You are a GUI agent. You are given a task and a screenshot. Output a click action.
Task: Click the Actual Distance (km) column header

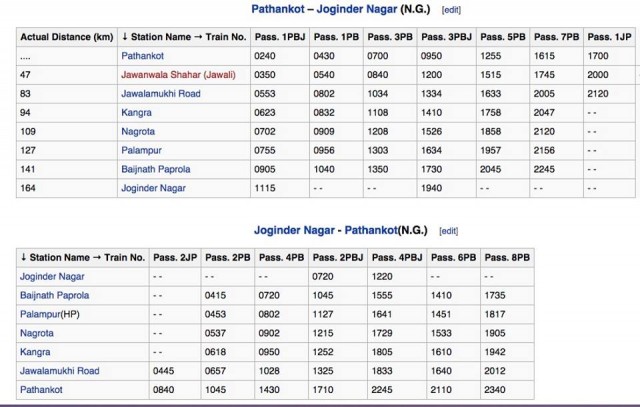(65, 39)
